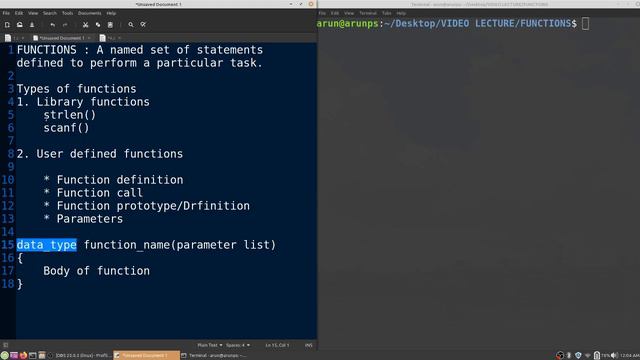Open the Plain Text language dropdown
The width and height of the screenshot is (640, 360).
point(210,345)
